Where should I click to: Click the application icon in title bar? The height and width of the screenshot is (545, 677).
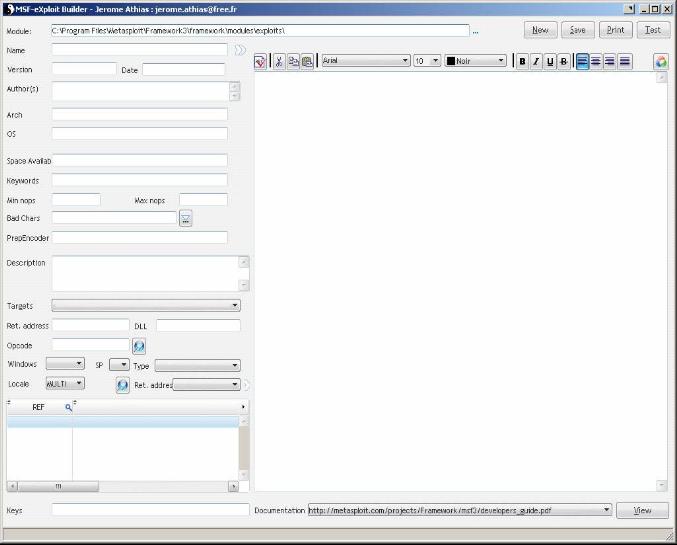[11, 9]
